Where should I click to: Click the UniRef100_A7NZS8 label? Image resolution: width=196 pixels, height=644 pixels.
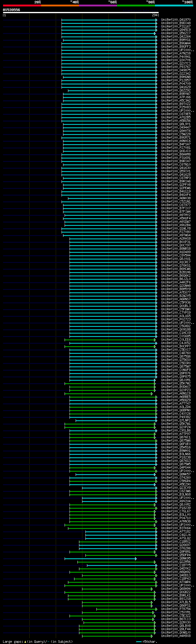tap(176, 54)
